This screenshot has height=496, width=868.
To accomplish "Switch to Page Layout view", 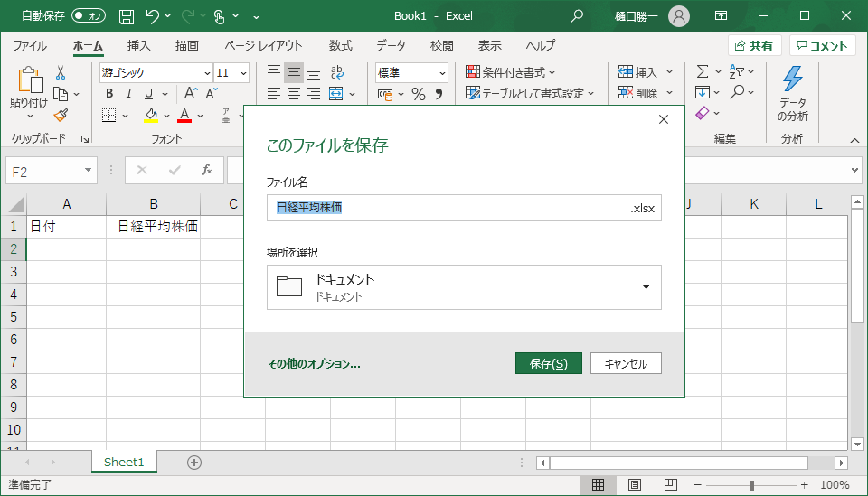I will point(635,485).
